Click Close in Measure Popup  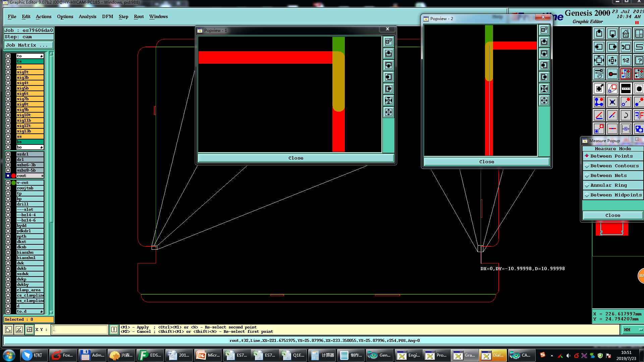click(612, 216)
